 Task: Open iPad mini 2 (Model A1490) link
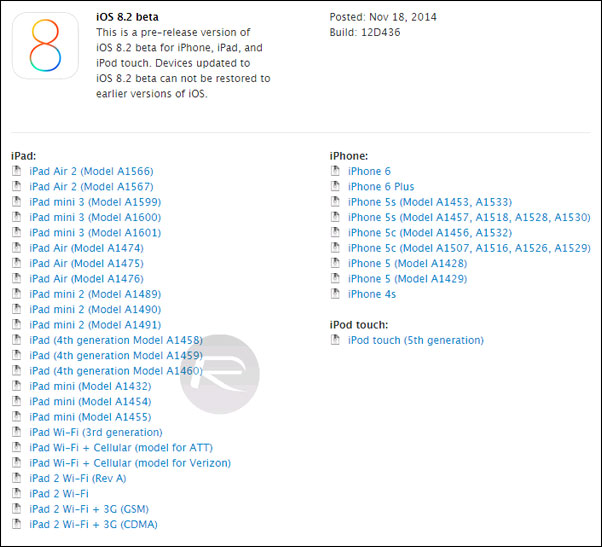tap(95, 309)
